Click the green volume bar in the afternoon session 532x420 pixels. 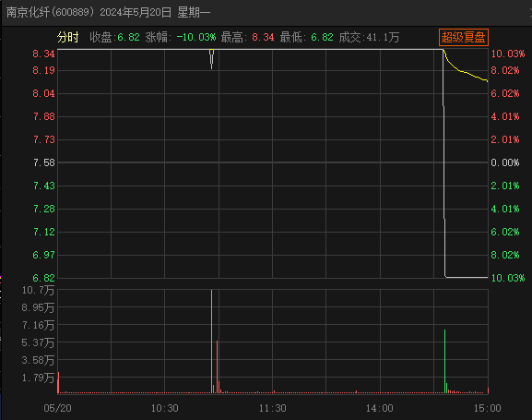[x=444, y=361]
